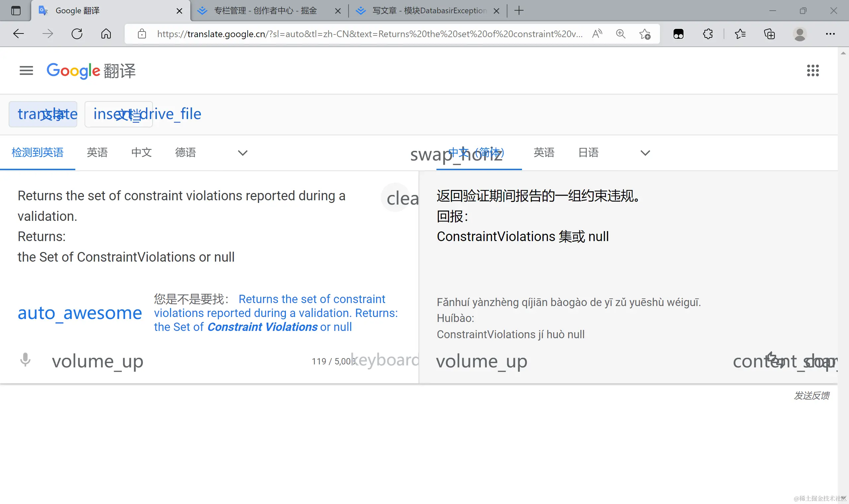Refresh the page with reload button

click(x=77, y=34)
